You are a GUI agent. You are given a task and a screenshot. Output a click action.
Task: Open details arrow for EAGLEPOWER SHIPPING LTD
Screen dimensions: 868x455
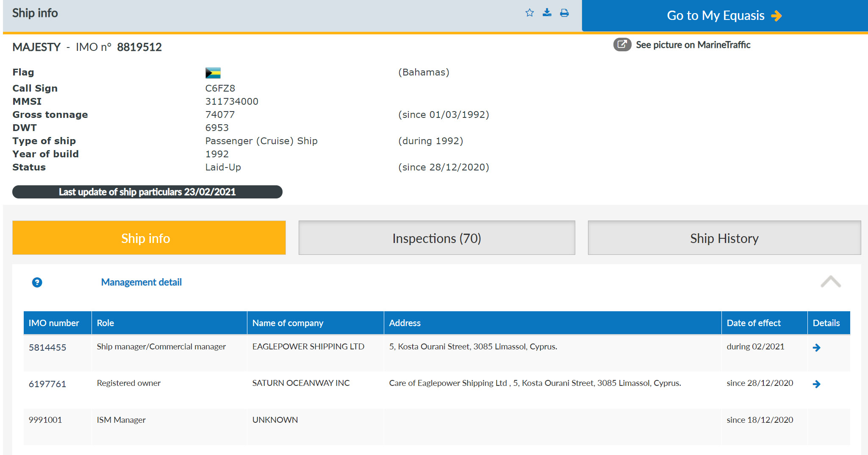tap(816, 348)
